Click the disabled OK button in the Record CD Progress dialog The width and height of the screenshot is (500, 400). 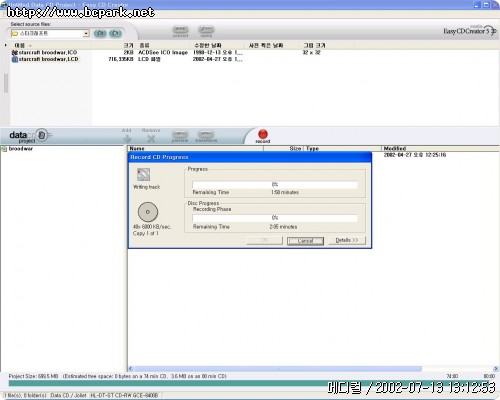click(x=264, y=240)
